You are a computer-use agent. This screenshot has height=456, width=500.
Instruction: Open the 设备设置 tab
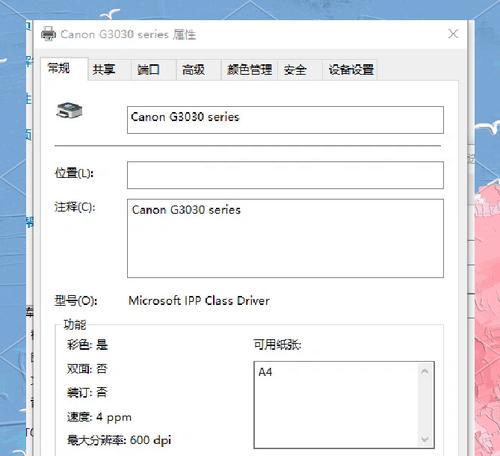pyautogui.click(x=350, y=70)
